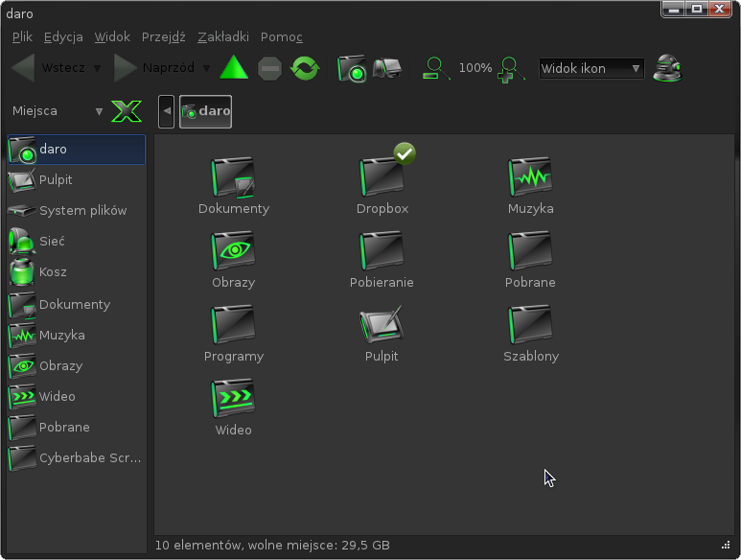The height and width of the screenshot is (560, 741).
Task: Open Kosz trash in sidebar
Action: (77, 271)
